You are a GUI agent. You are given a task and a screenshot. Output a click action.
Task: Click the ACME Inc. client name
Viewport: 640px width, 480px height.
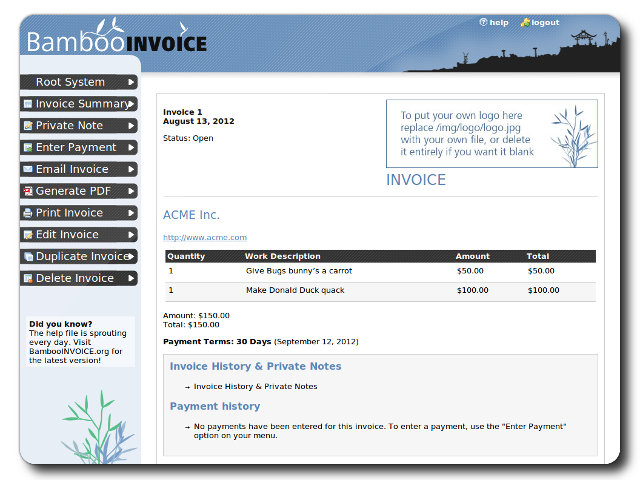[191, 215]
